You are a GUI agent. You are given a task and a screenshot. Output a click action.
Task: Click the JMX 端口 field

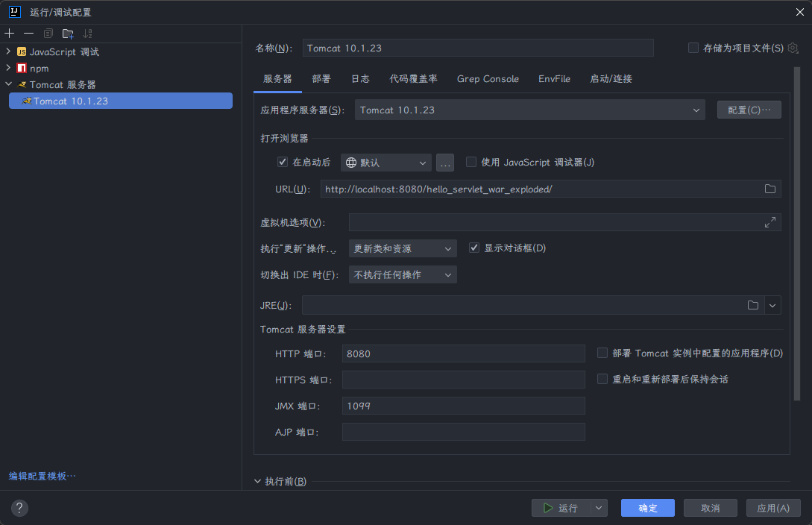tap(464, 406)
